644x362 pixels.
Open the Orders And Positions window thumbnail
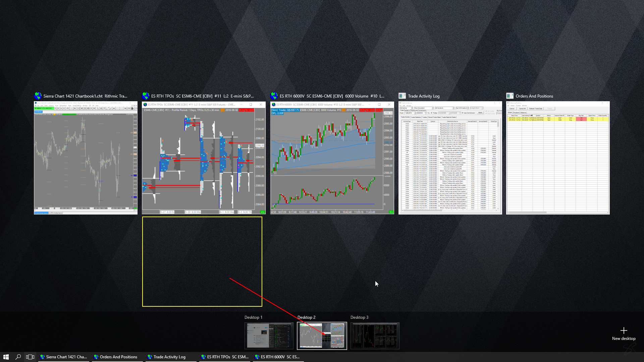[x=558, y=158]
